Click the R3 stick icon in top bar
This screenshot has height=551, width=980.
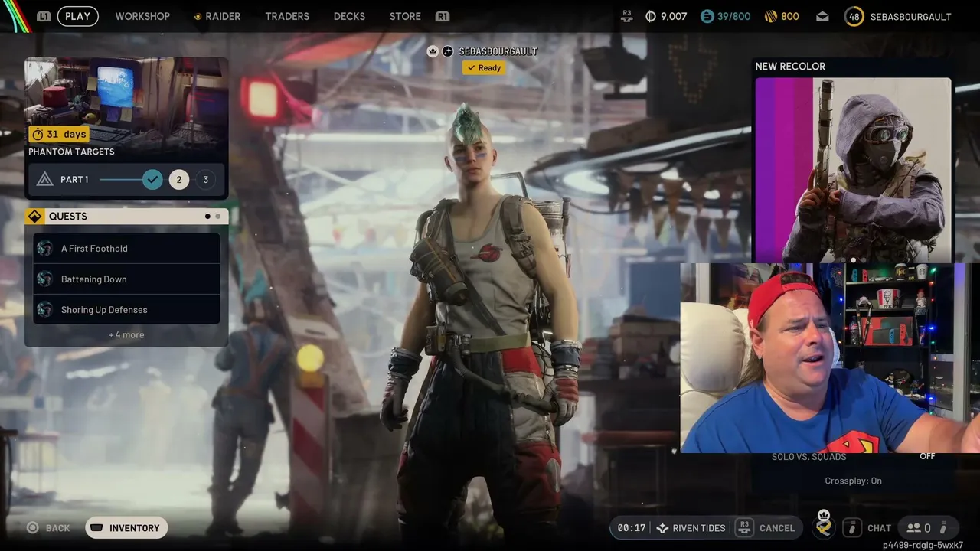[627, 15]
